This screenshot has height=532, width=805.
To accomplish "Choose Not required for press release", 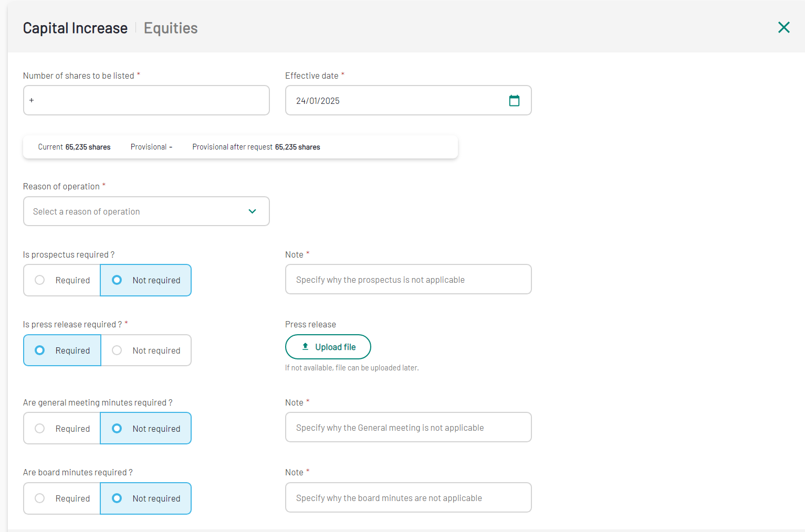I will tap(145, 350).
